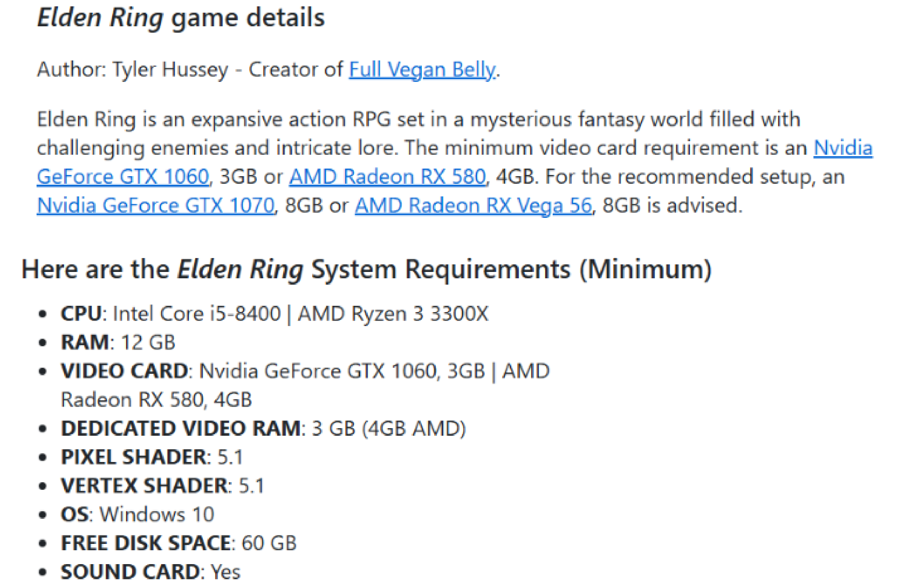Click the author name Tyler Hussey
The width and height of the screenshot is (918, 588).
coord(170,70)
